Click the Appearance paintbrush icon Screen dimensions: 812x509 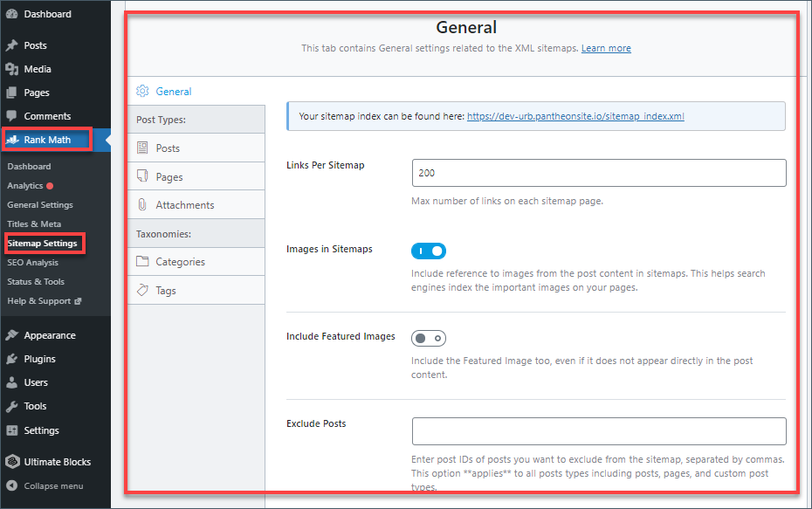[x=11, y=335]
